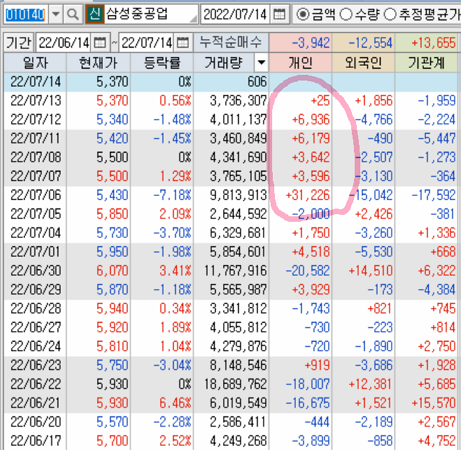
Task: Click the 누적순매수 button
Action: (231, 43)
